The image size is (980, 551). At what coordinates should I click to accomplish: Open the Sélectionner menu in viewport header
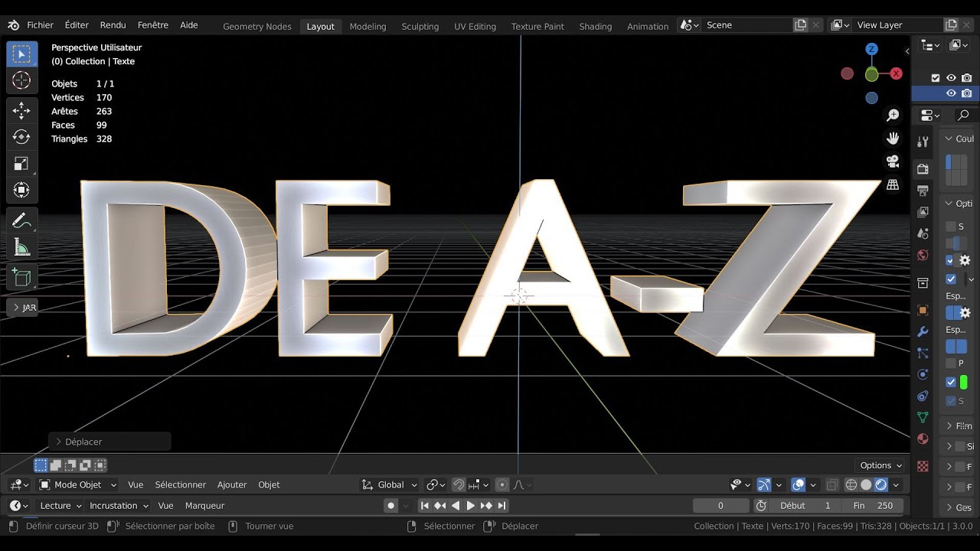[180, 484]
